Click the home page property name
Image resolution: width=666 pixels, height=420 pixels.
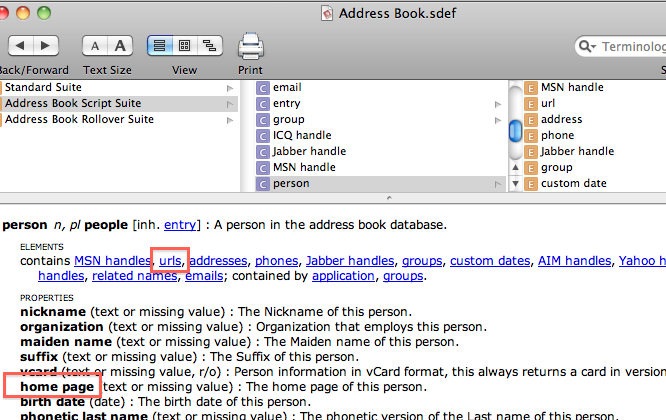coord(57,387)
